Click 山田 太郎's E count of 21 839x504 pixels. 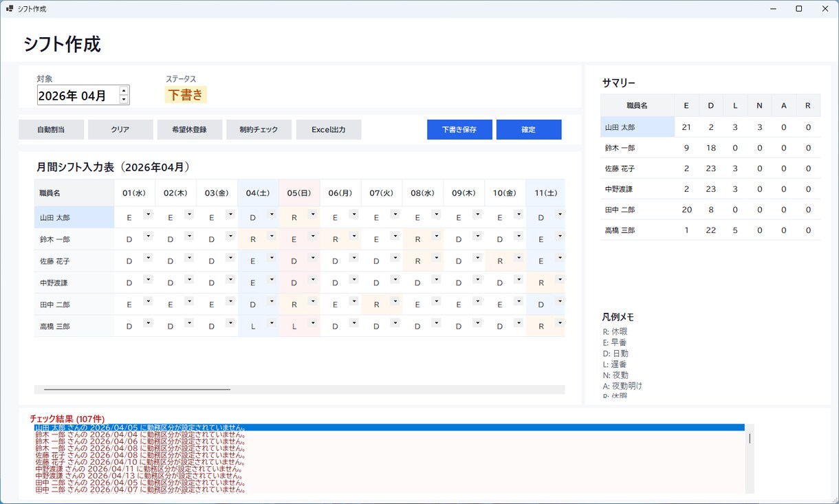tap(686, 127)
